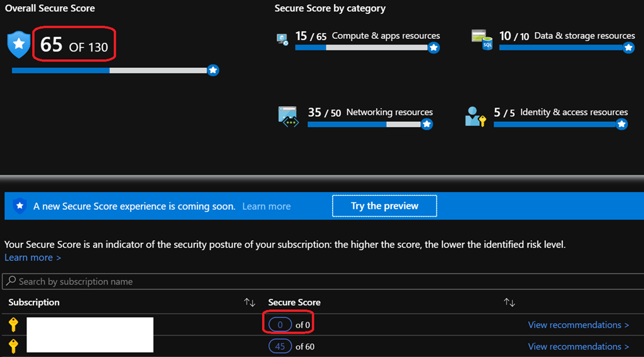Click the Data & storage SQL icon
The height and width of the screenshot is (357, 644).
click(482, 40)
